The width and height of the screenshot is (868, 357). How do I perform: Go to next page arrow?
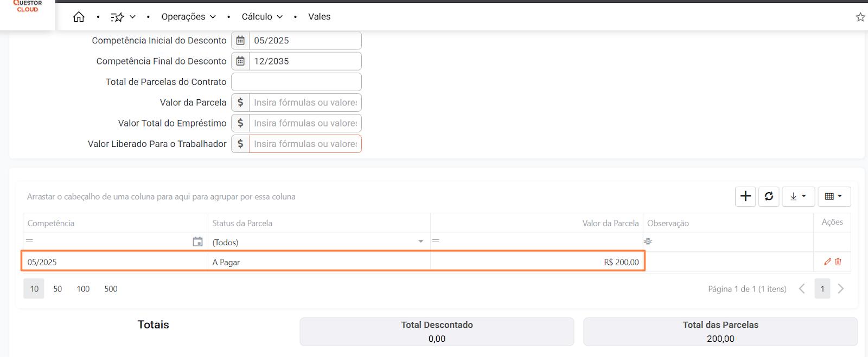point(841,289)
